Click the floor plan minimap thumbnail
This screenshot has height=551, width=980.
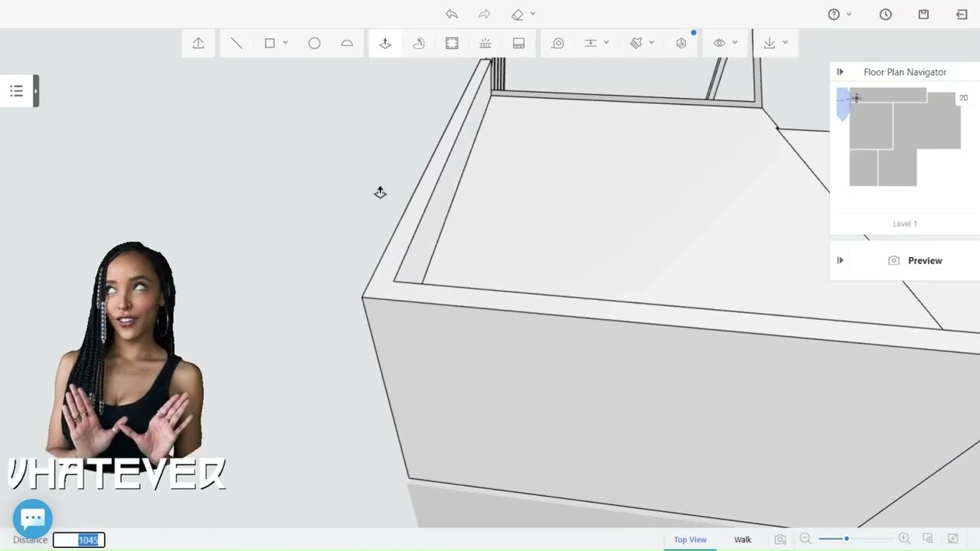pos(904,137)
